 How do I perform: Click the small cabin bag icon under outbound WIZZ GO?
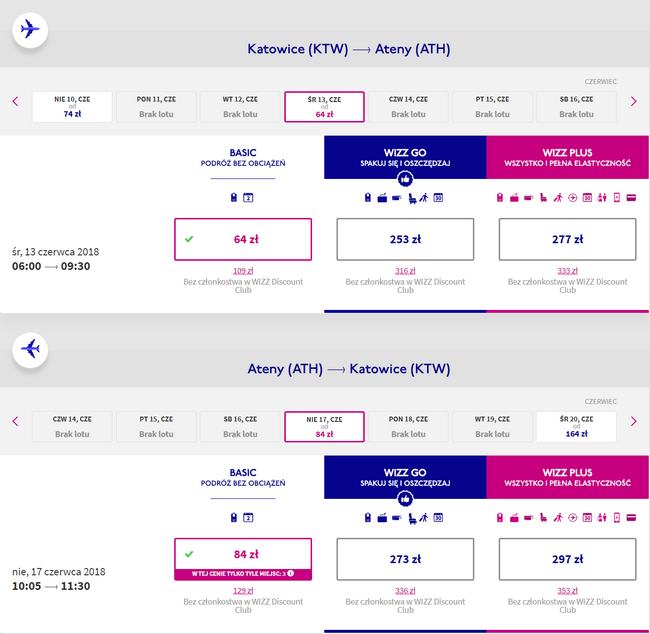click(368, 198)
